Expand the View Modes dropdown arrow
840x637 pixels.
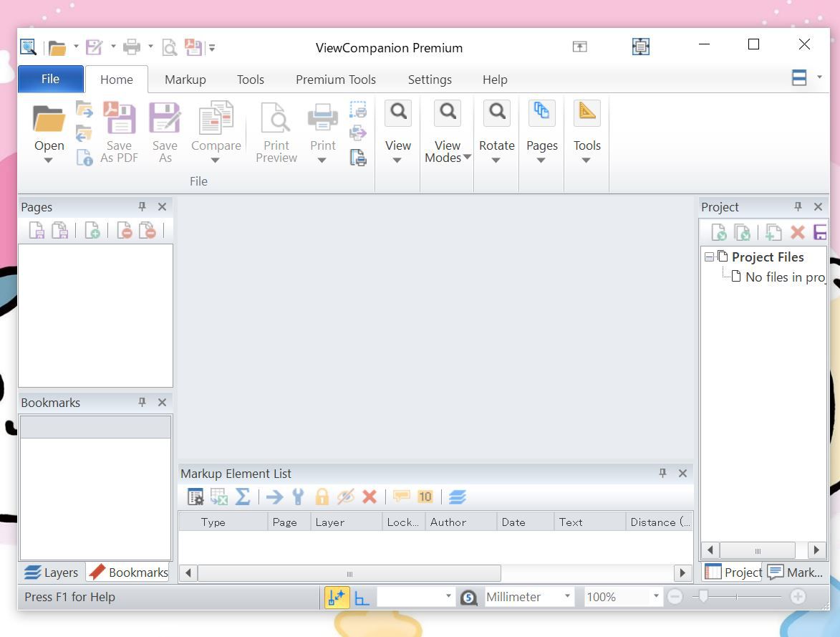(467, 157)
